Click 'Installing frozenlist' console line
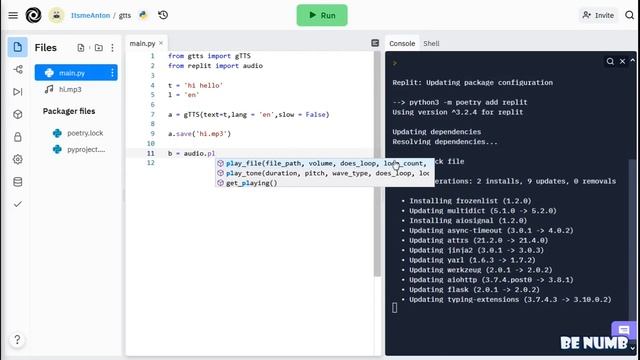Viewport: 640px width, 360px height. [x=470, y=201]
